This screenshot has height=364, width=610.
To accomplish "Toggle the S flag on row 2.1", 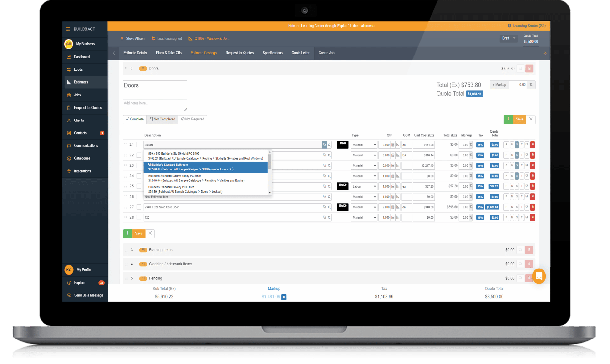I will [517, 145].
